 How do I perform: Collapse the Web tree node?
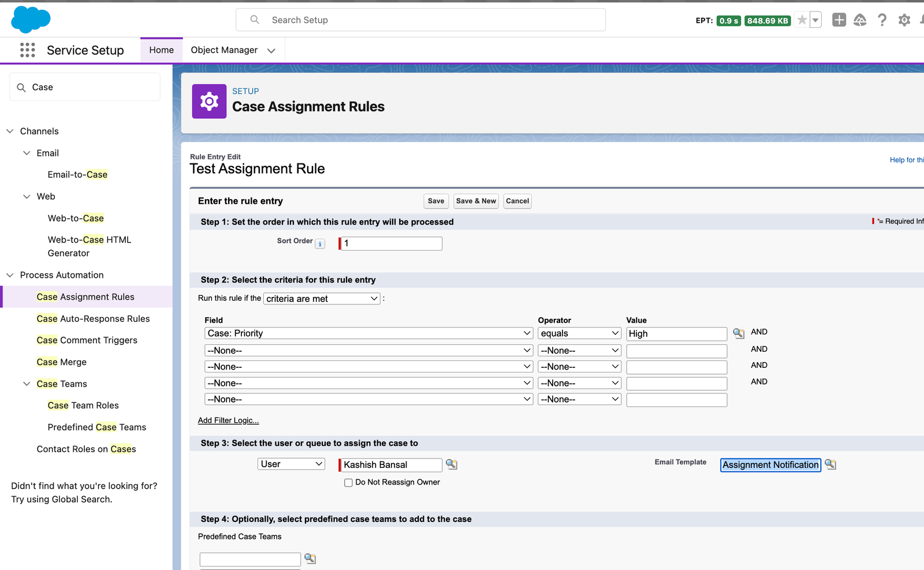27,196
